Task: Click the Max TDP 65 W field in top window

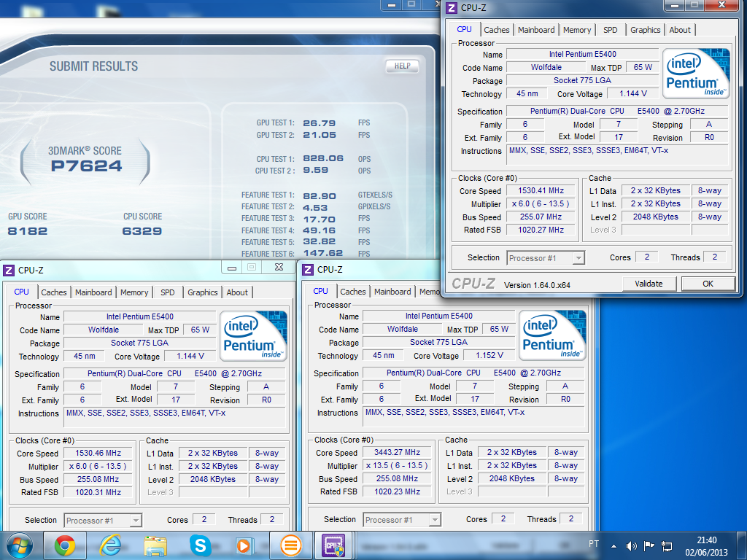Action: coord(643,68)
